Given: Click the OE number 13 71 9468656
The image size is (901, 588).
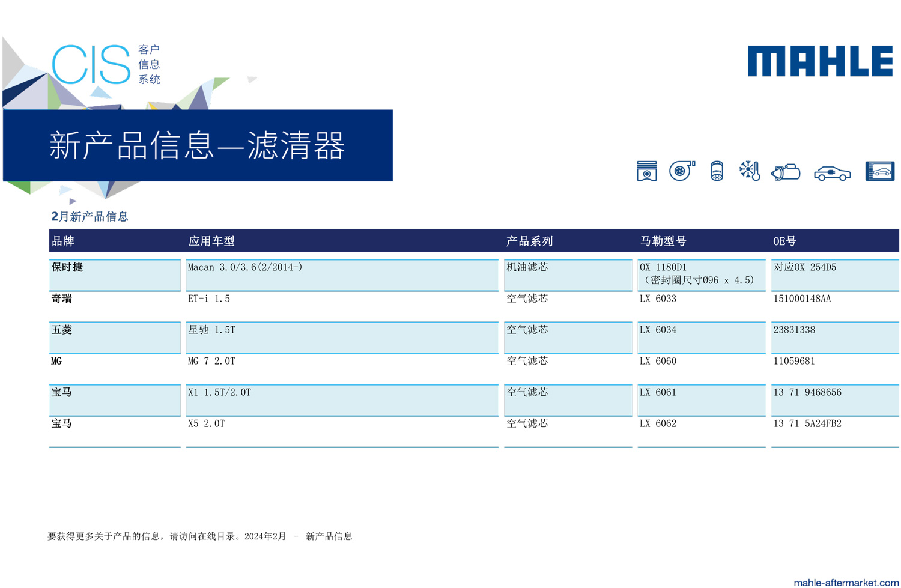Looking at the screenshot, I should [x=807, y=392].
